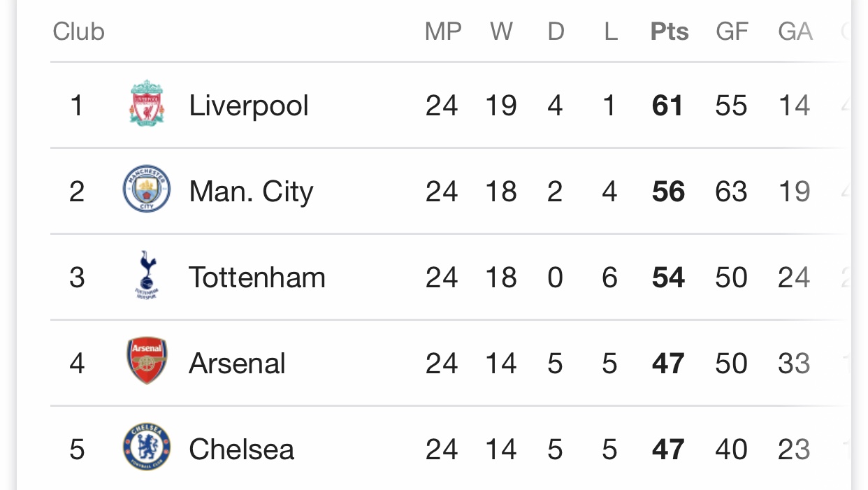Click the Manchester City crest icon
This screenshot has height=490, width=868.
(147, 189)
